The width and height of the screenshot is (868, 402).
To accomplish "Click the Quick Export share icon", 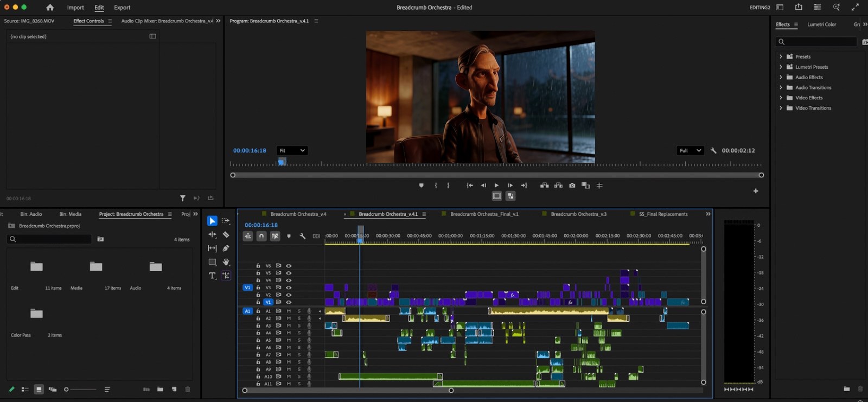I will pyautogui.click(x=799, y=7).
